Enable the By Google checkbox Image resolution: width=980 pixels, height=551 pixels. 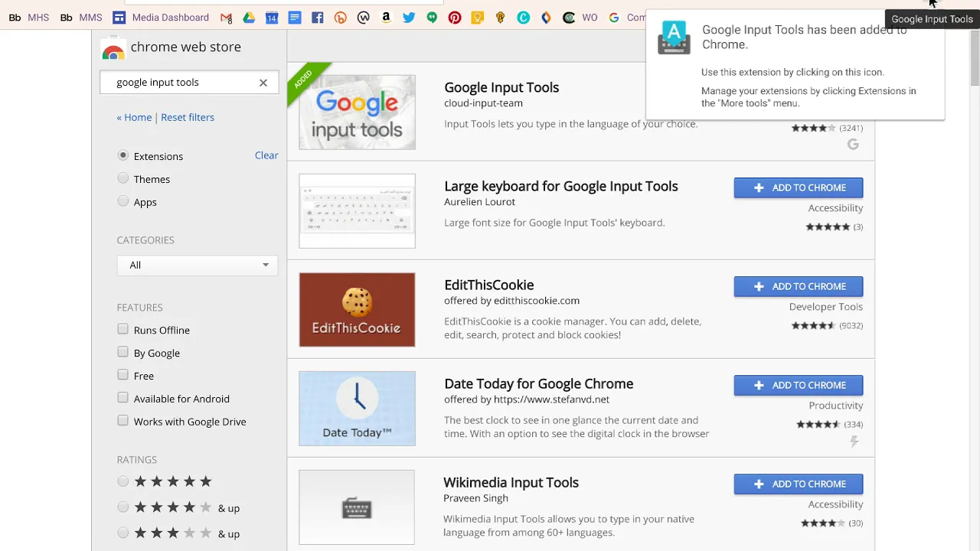(x=122, y=352)
